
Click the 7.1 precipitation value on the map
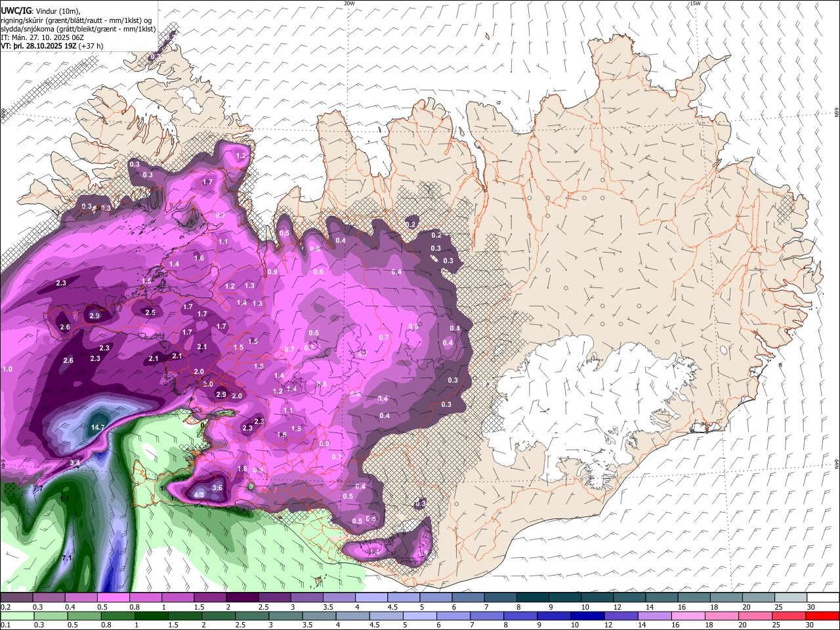click(66, 558)
